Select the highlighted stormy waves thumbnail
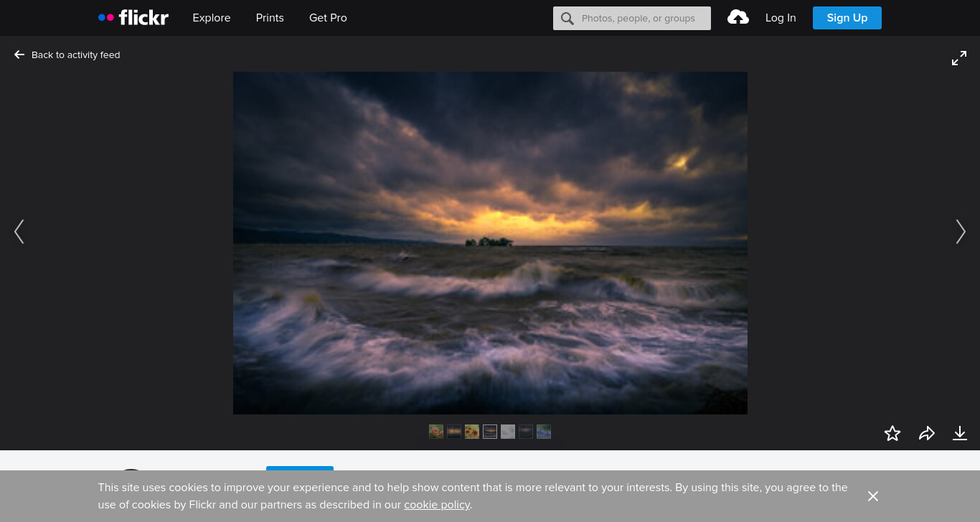This screenshot has width=980, height=522. (490, 432)
